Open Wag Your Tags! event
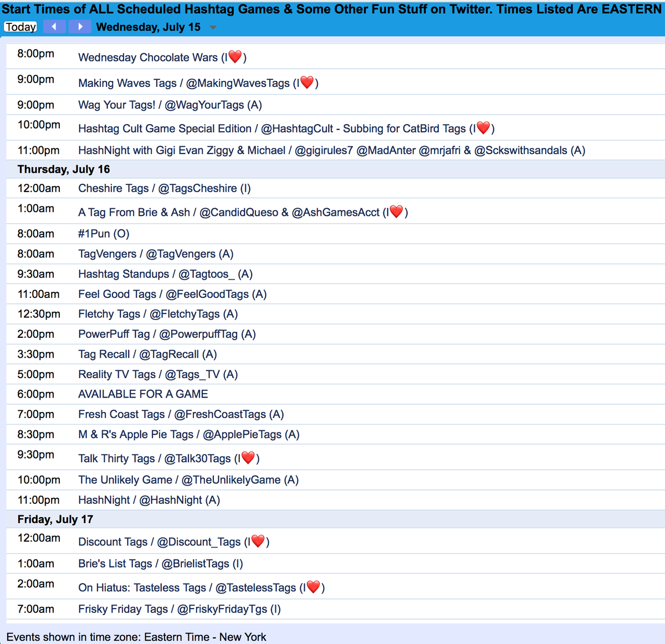665x644 pixels. 170,105
